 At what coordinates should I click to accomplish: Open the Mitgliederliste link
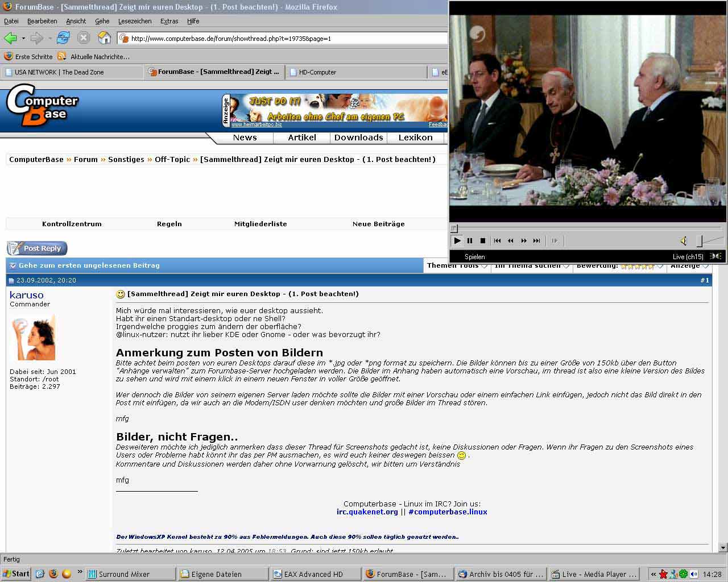pyautogui.click(x=260, y=224)
